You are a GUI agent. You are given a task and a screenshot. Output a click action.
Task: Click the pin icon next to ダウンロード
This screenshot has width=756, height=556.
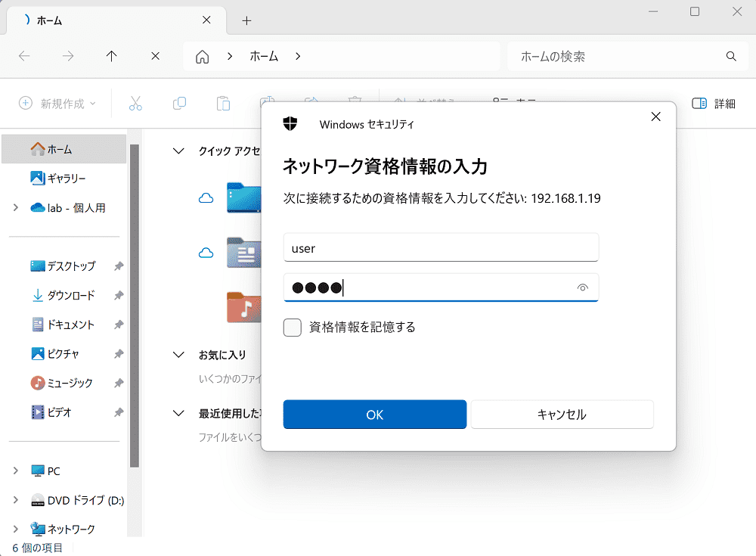(119, 295)
